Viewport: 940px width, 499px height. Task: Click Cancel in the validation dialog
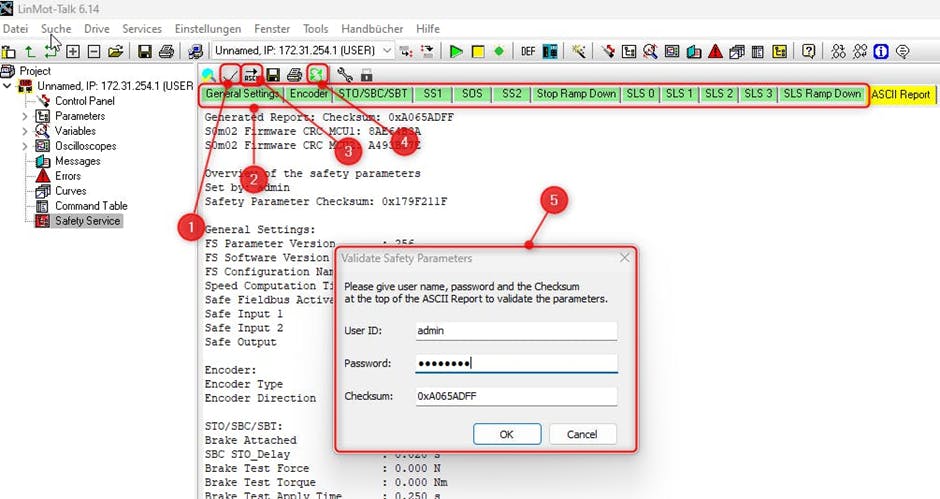[581, 435]
